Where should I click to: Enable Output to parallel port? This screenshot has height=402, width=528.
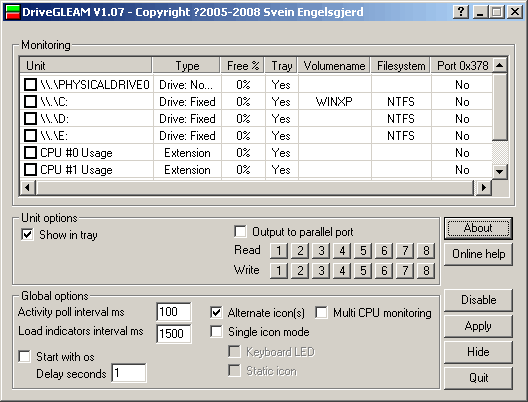pos(240,232)
